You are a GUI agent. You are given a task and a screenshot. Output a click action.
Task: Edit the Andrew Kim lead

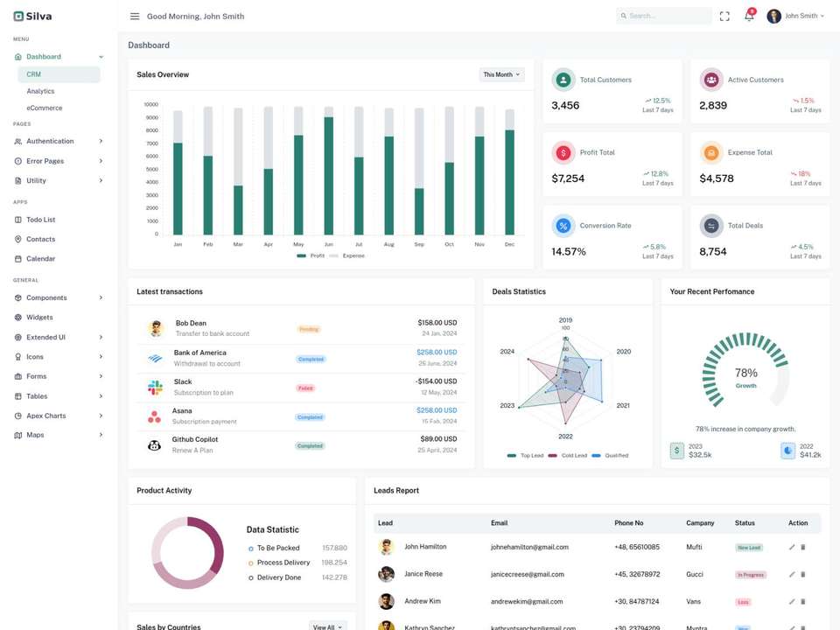[792, 602]
